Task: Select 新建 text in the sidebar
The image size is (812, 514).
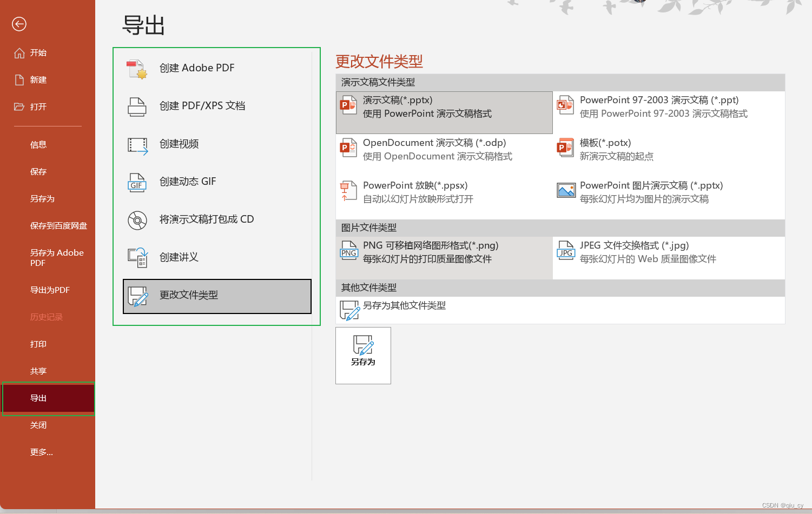Action: 38,80
